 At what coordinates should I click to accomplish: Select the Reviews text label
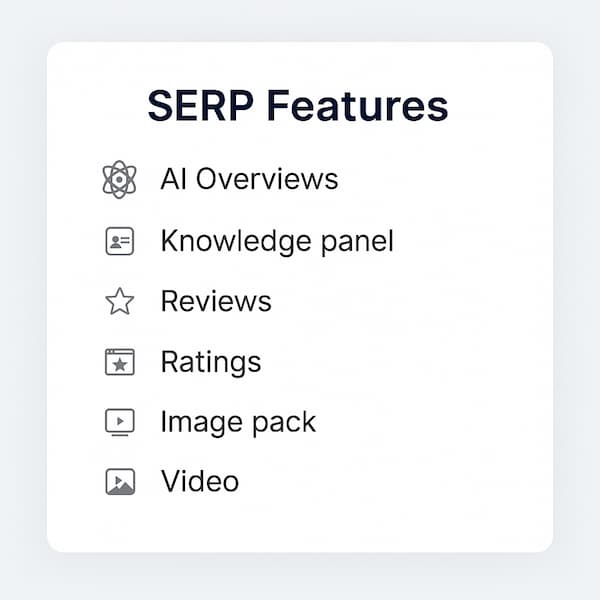tap(216, 301)
